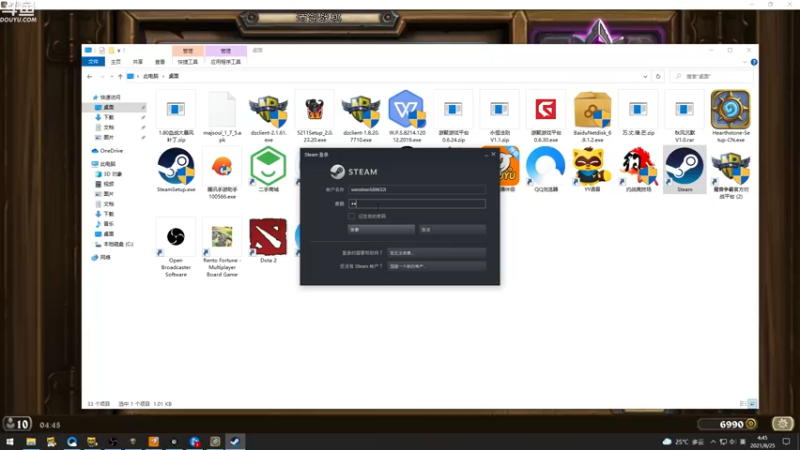Click the Steam password field
Screen dimensions: 800x450
tap(417, 204)
